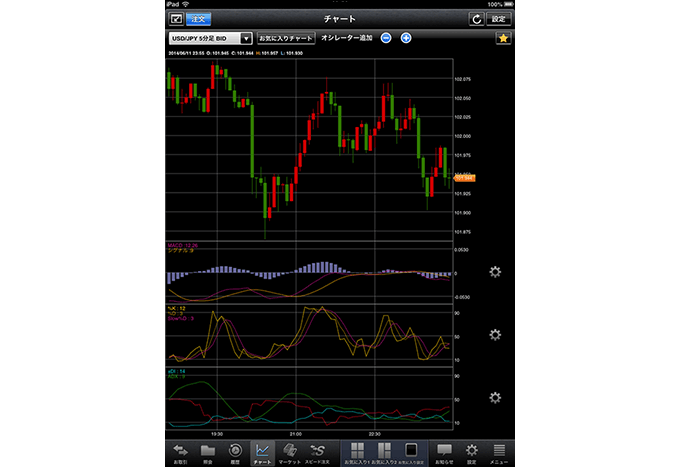
Task: Switch to the マーケット market tab
Action: [x=290, y=452]
